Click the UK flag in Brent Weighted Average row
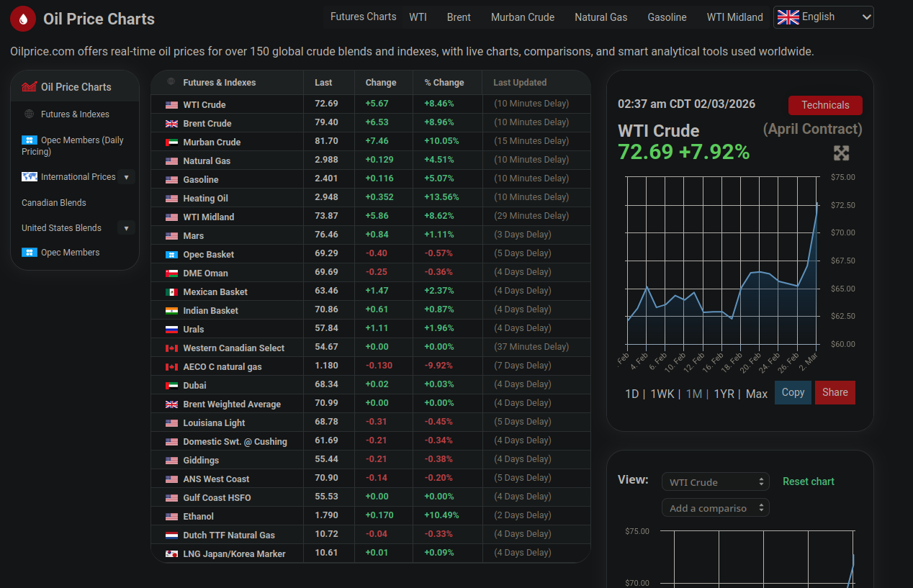 point(171,404)
